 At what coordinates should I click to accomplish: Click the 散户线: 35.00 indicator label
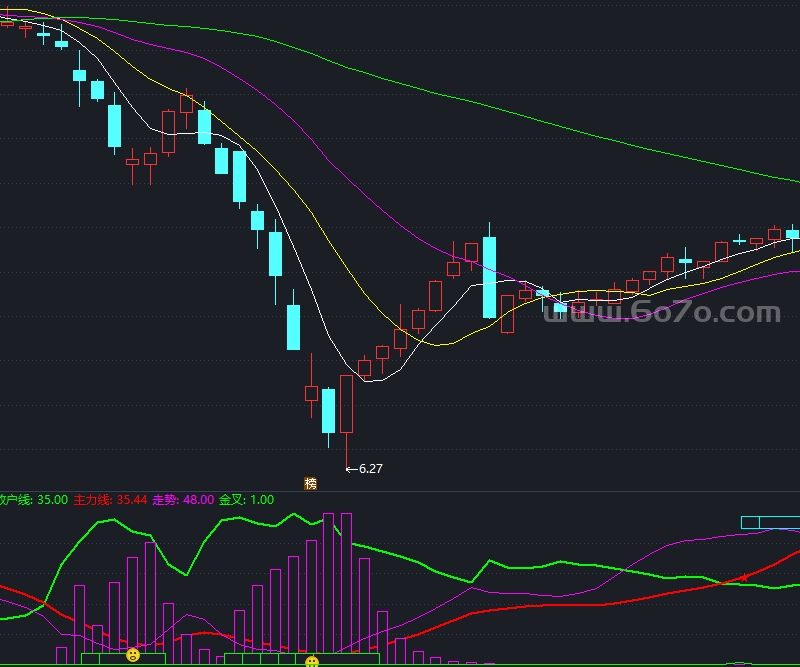tap(34, 500)
